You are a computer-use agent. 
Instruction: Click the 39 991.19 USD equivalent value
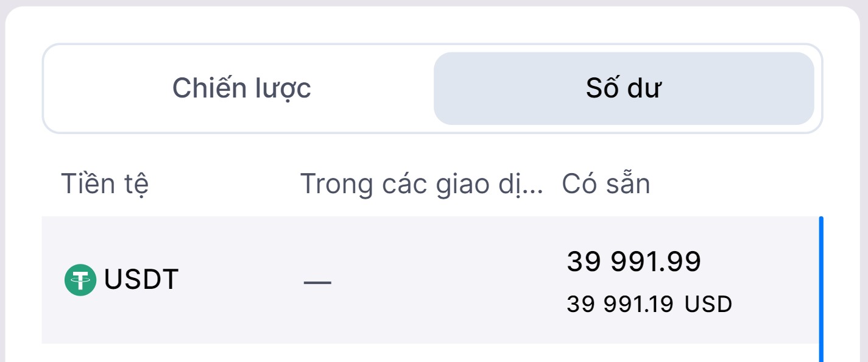coord(620,304)
